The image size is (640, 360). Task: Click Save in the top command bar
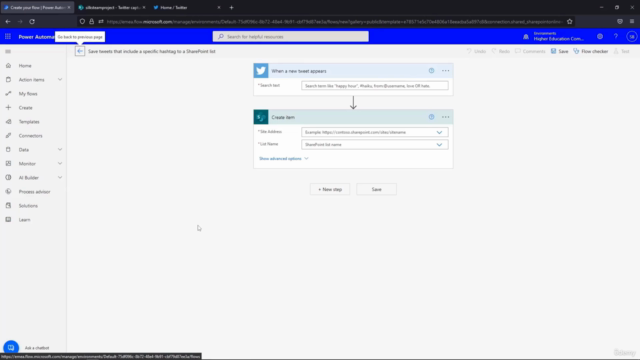560,51
